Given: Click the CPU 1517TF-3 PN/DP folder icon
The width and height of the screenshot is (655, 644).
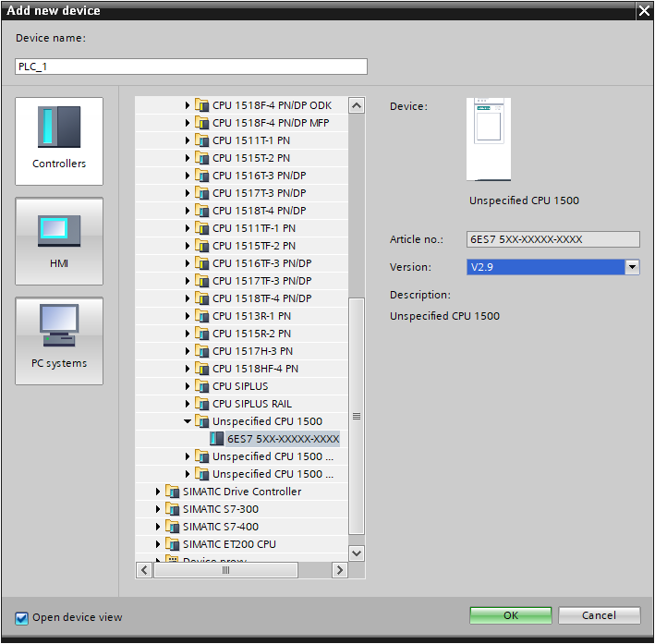Looking at the screenshot, I should tap(201, 280).
